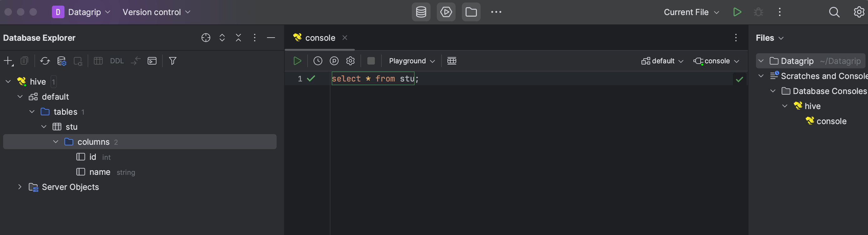The image size is (868, 235).
Task: Open console settings gear icon
Action: [x=350, y=61]
